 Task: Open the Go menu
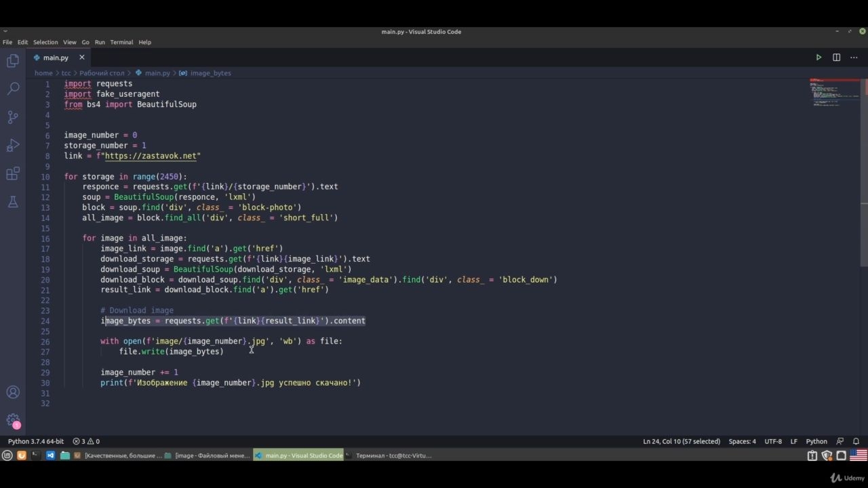click(x=85, y=42)
